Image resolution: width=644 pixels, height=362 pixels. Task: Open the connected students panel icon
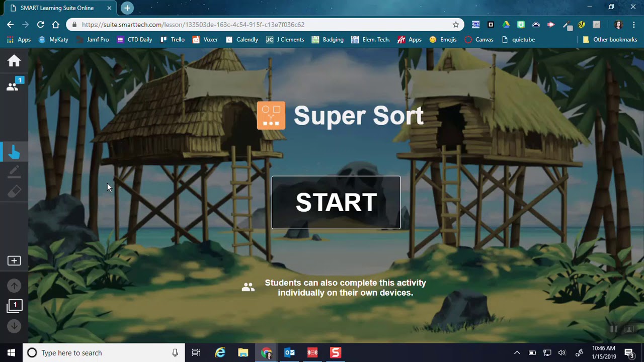point(14,85)
